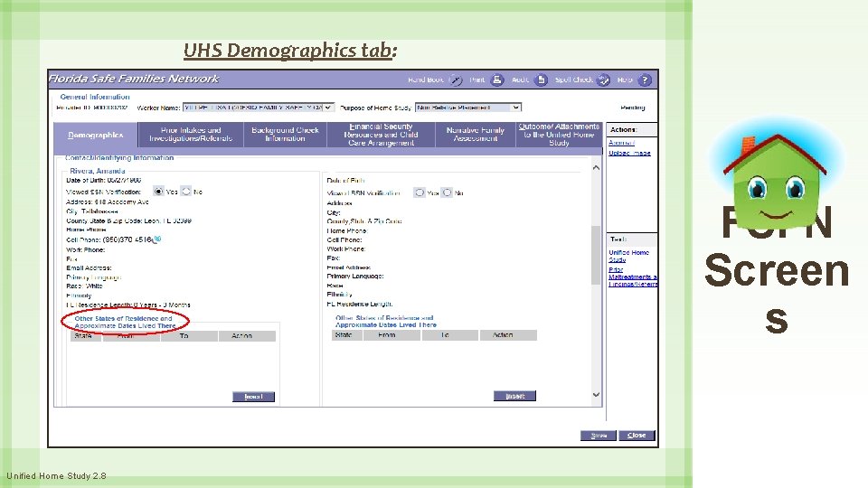The image size is (868, 488).
Task: Click Insert under second person's states table
Action: point(514,396)
